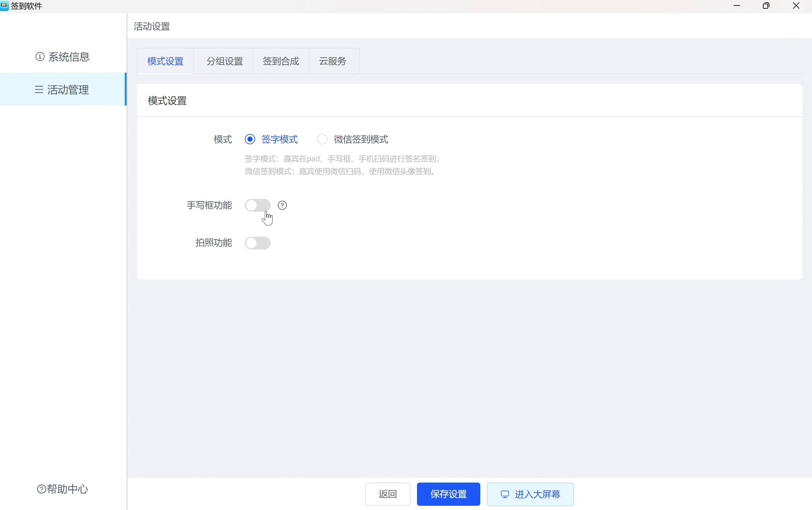Viewport: 812px width, 510px height.
Task: Click the help icon beside 手写框功能
Action: tap(282, 205)
